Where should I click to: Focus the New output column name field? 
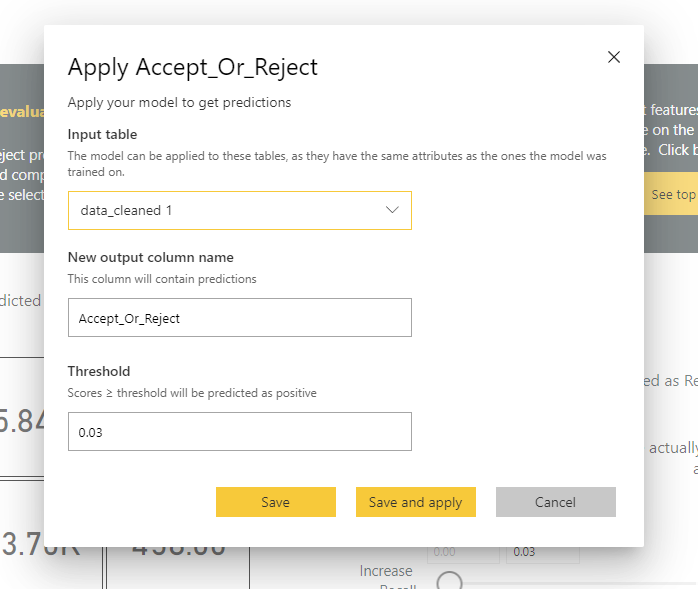tap(239, 318)
